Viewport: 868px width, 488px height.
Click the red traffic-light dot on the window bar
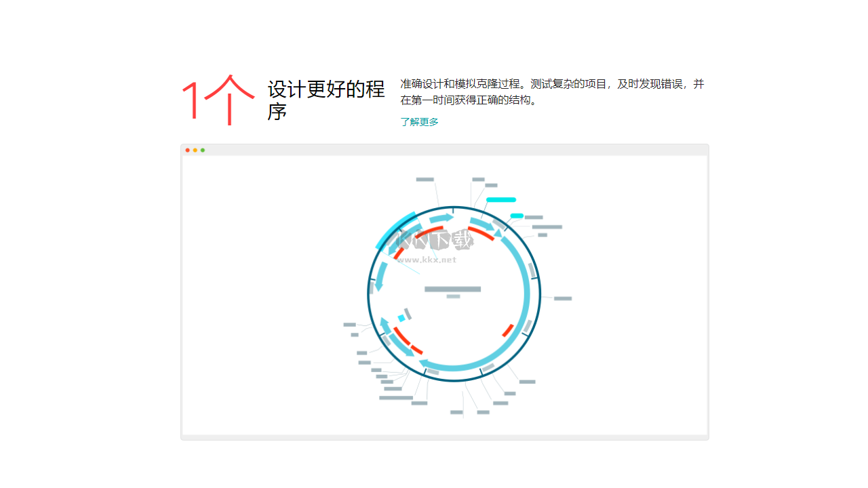186,150
